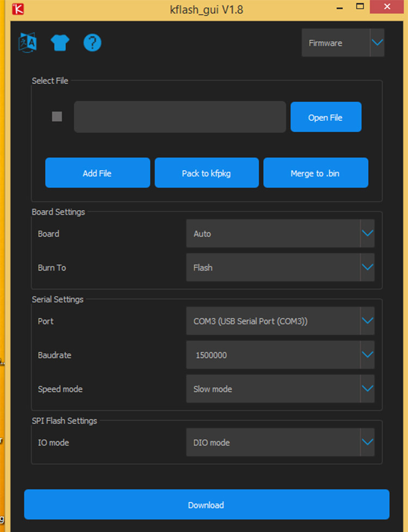
Task: Open the Board dropdown set to Auto
Action: (x=280, y=234)
